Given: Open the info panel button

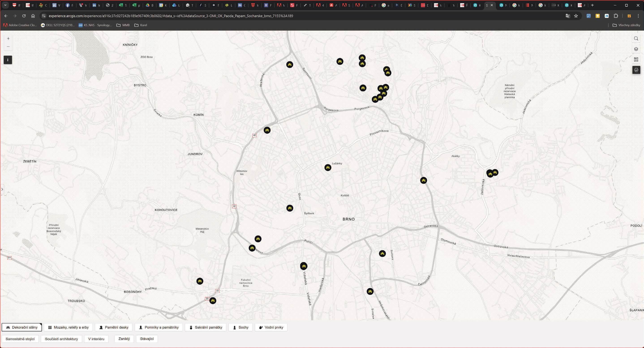Looking at the screenshot, I should (x=8, y=60).
